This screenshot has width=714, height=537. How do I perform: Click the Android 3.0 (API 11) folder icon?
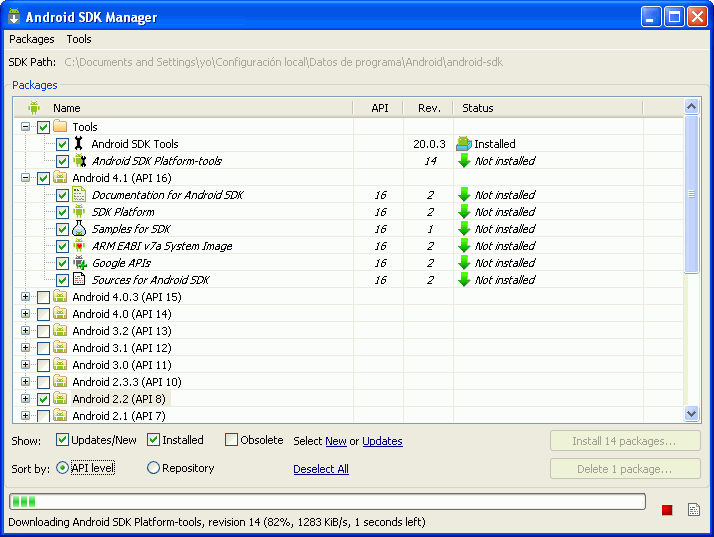point(60,364)
